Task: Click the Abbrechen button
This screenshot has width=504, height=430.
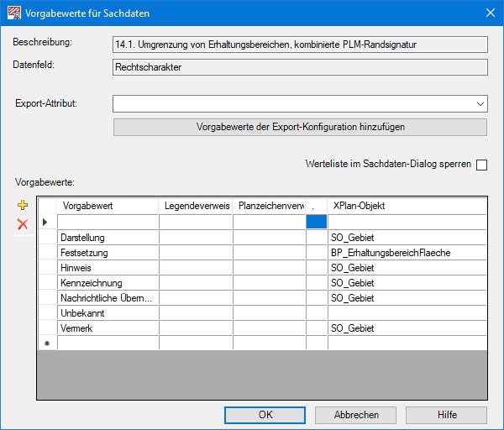Action: pos(356,415)
